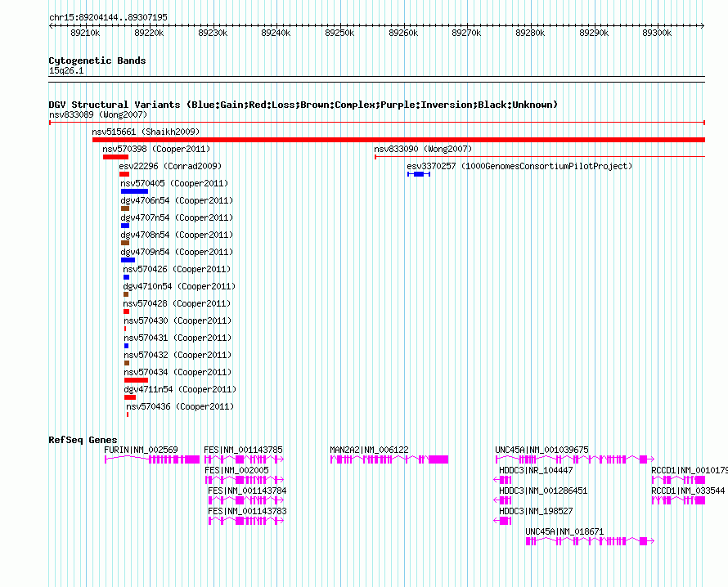
Task: Select the nsv570428 (Cooper2011) label
Action: [177, 303]
